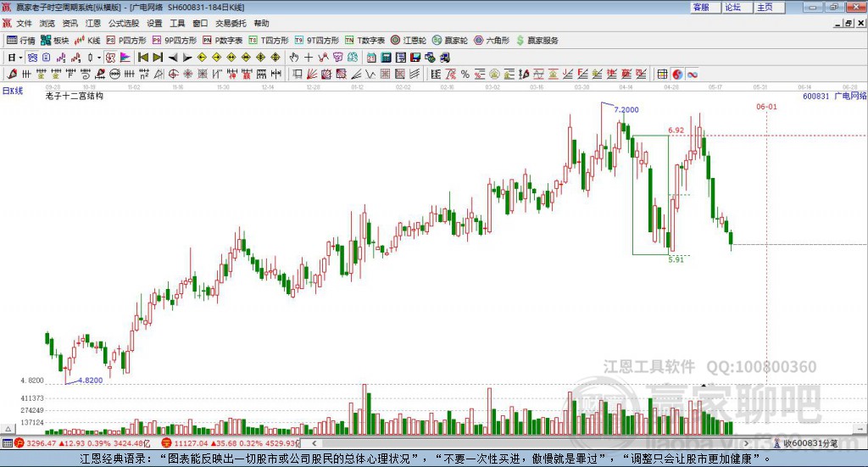Toggle the 权 adjusted-price button
The width and height of the screenshot is (868, 467).
pos(110,58)
